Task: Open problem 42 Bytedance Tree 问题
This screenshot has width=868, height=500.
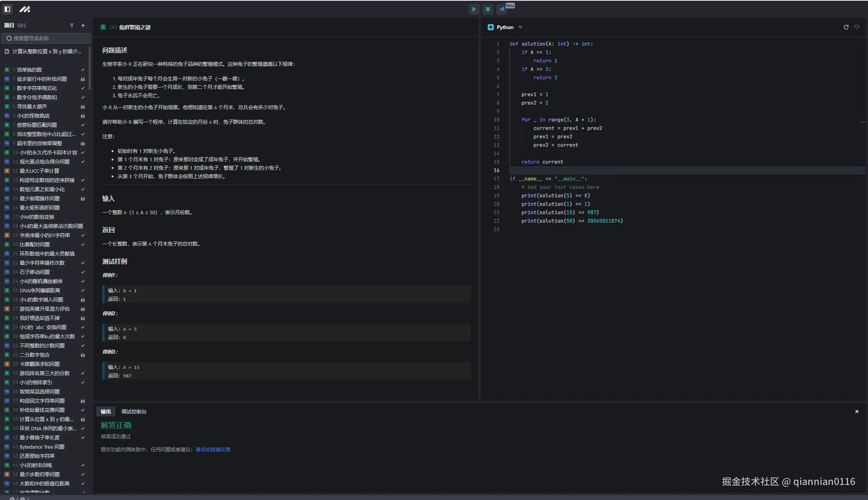Action: (42, 447)
